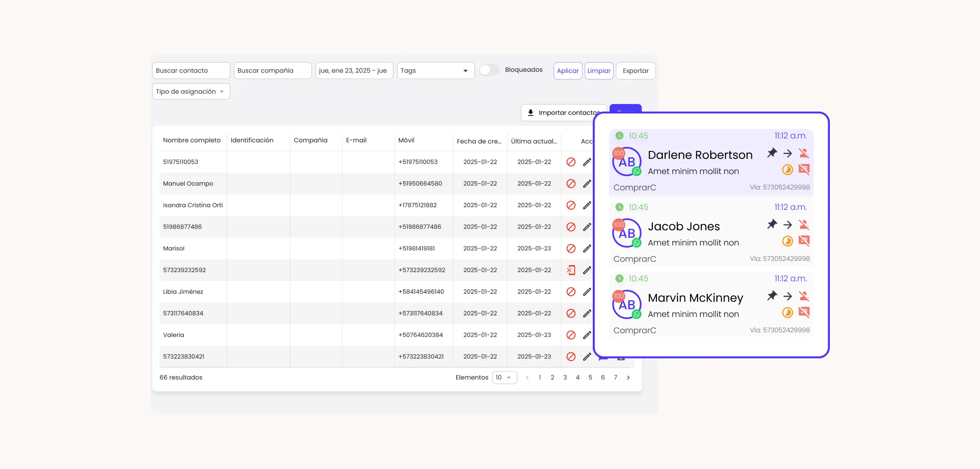
Task: Click red crossed-message icon on Jacob Jones card
Action: click(804, 241)
